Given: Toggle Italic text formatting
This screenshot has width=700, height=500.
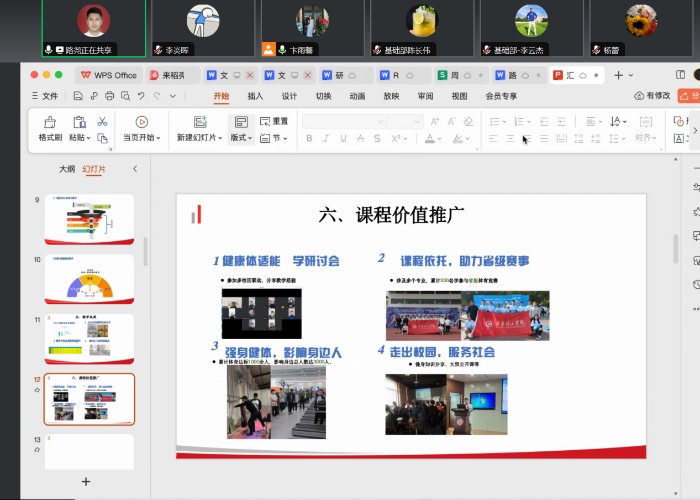Looking at the screenshot, I should click(x=325, y=138).
